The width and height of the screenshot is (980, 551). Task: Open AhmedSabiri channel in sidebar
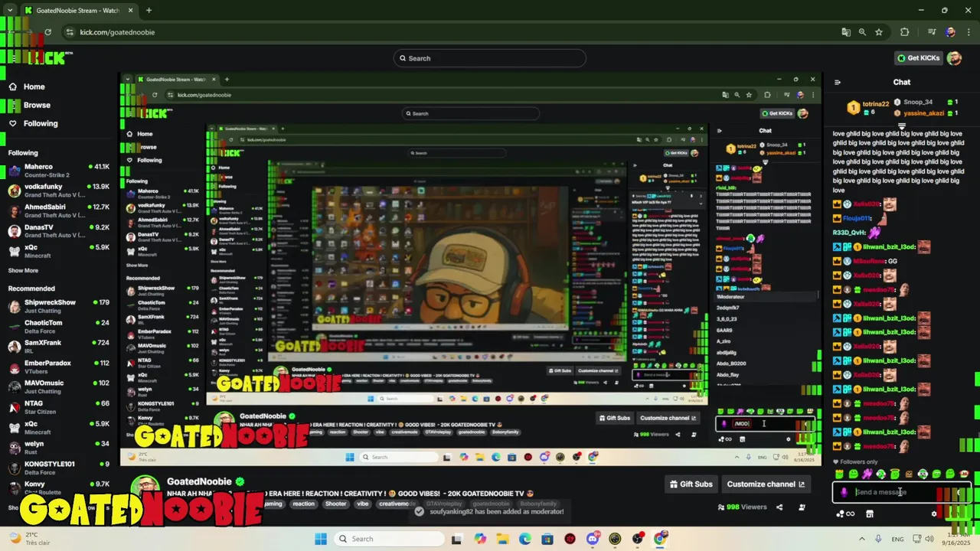click(58, 210)
